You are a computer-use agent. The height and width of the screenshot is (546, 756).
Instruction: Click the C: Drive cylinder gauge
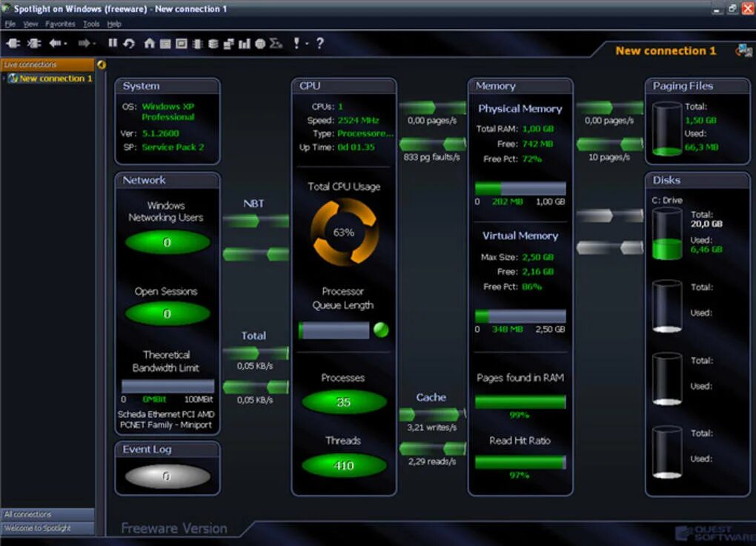[x=667, y=233]
